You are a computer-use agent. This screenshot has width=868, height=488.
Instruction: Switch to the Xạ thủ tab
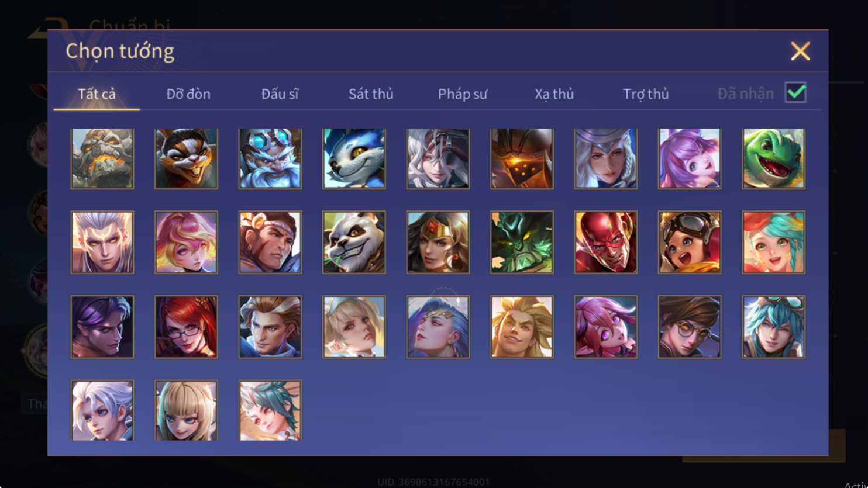click(554, 94)
